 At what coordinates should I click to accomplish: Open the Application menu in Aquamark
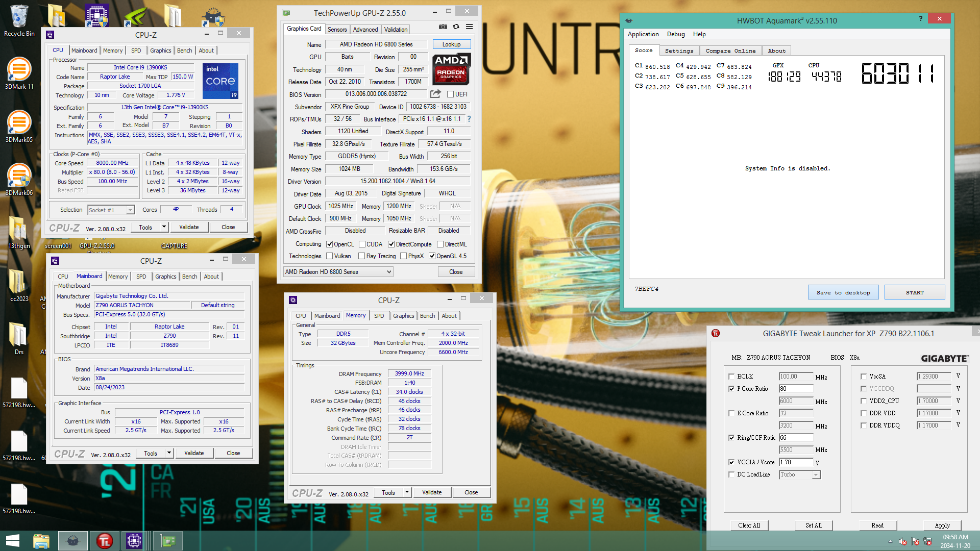[x=643, y=34]
